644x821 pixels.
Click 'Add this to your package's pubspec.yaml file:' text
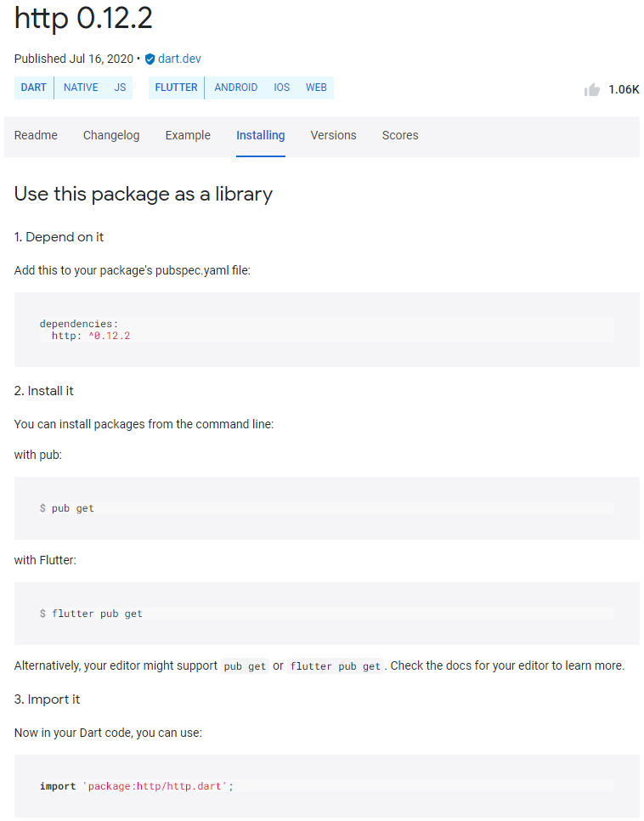133,271
